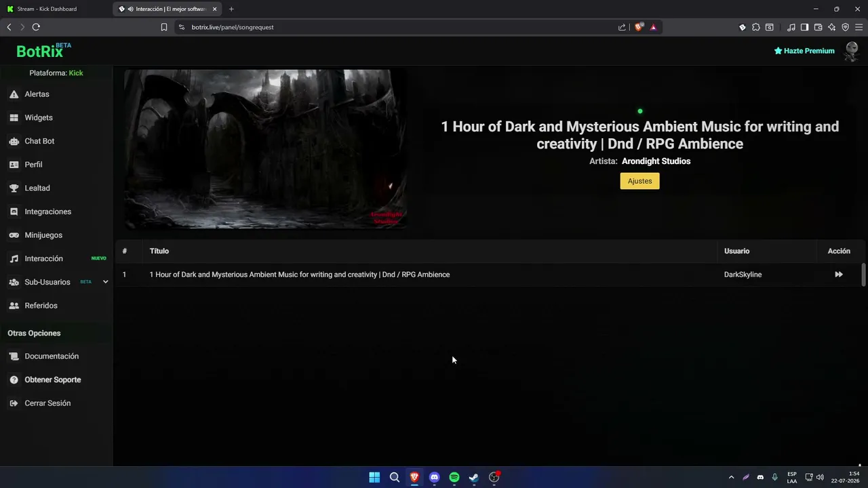The width and height of the screenshot is (868, 488).
Task: Click the Título column header
Action: pyautogui.click(x=159, y=251)
